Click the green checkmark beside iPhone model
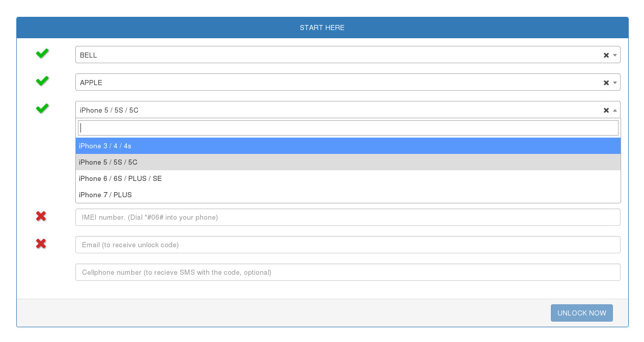This screenshot has width=644, height=342. [x=42, y=108]
